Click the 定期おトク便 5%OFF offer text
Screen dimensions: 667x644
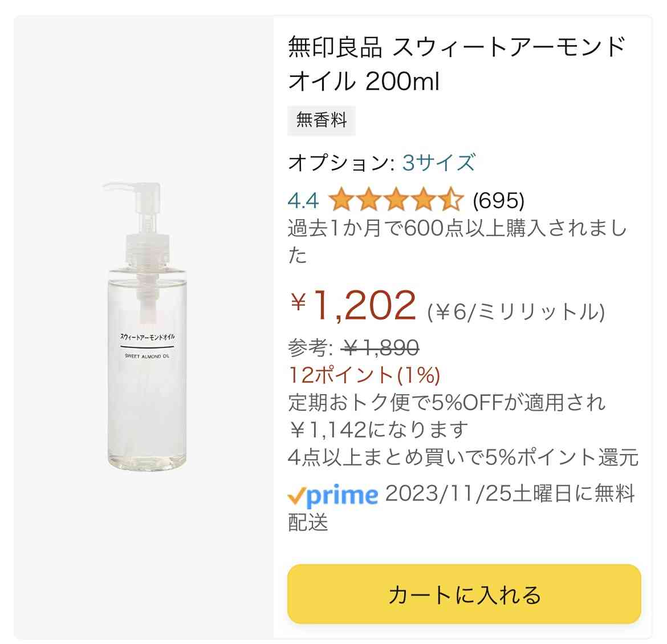(446, 416)
